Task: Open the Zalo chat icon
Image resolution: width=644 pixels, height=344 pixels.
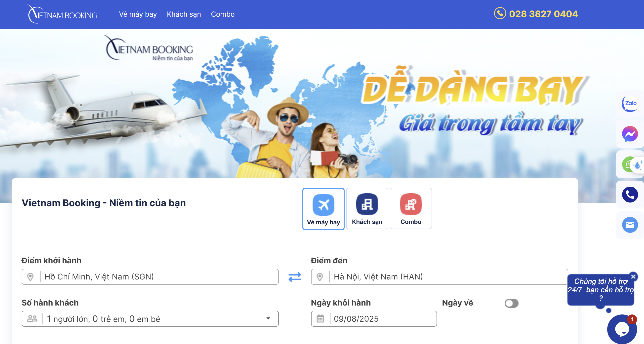Action: pyautogui.click(x=630, y=103)
